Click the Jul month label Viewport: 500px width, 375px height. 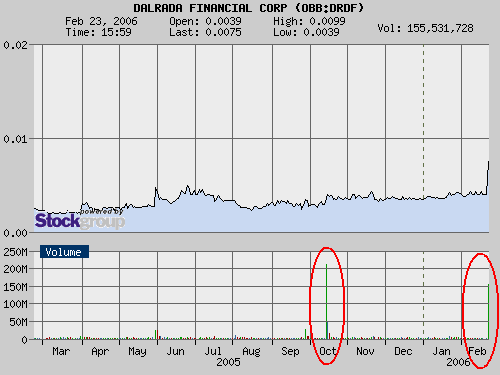213,351
